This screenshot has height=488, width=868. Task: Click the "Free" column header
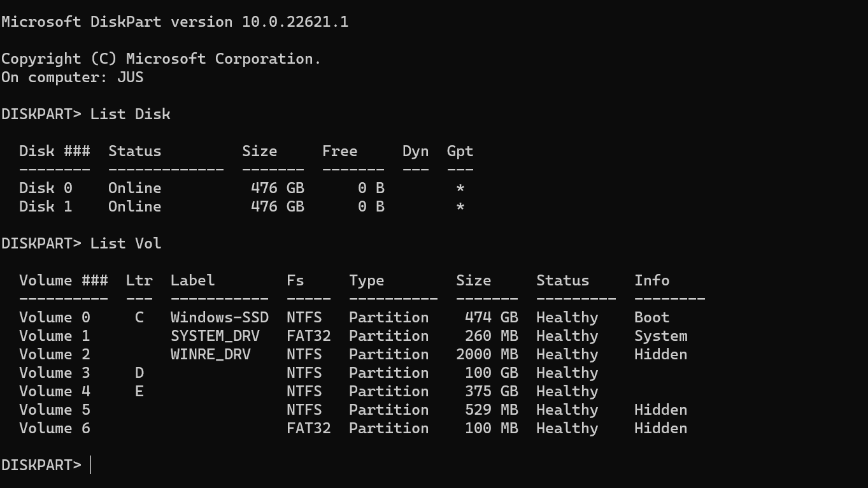point(339,151)
